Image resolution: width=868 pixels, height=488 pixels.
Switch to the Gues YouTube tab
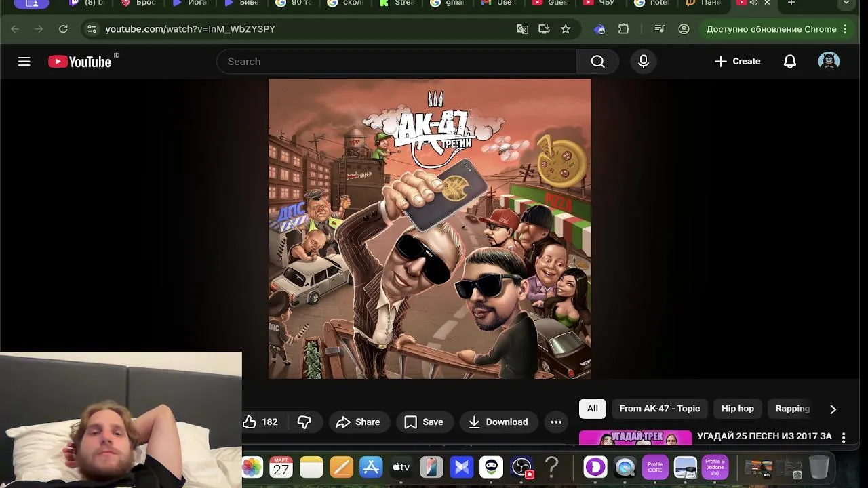tap(550, 3)
